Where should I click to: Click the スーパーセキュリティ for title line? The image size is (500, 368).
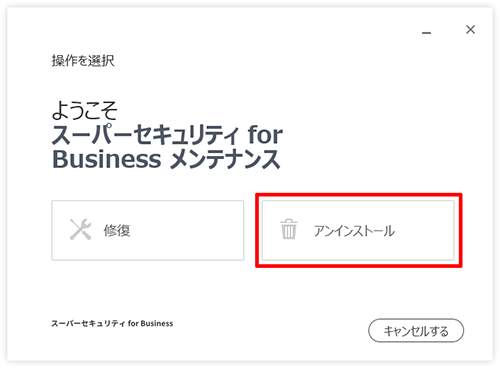coord(167,135)
